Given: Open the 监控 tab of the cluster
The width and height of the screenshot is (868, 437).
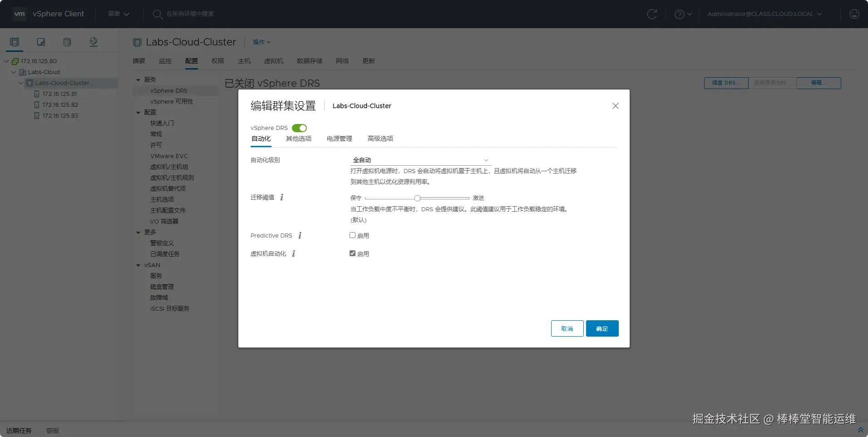Looking at the screenshot, I should pyautogui.click(x=165, y=61).
